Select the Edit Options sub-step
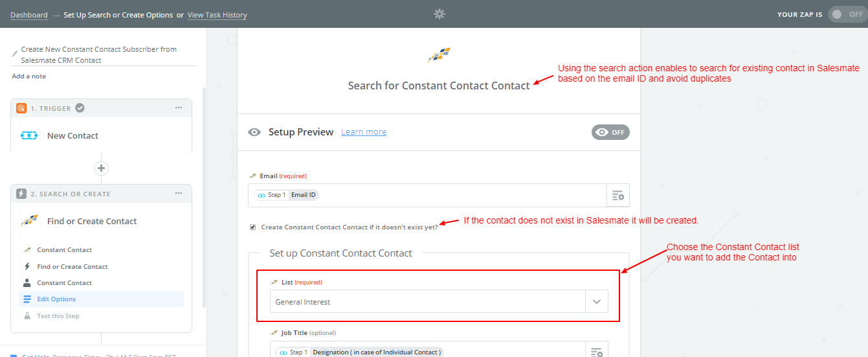This screenshot has height=357, width=868. click(102, 299)
